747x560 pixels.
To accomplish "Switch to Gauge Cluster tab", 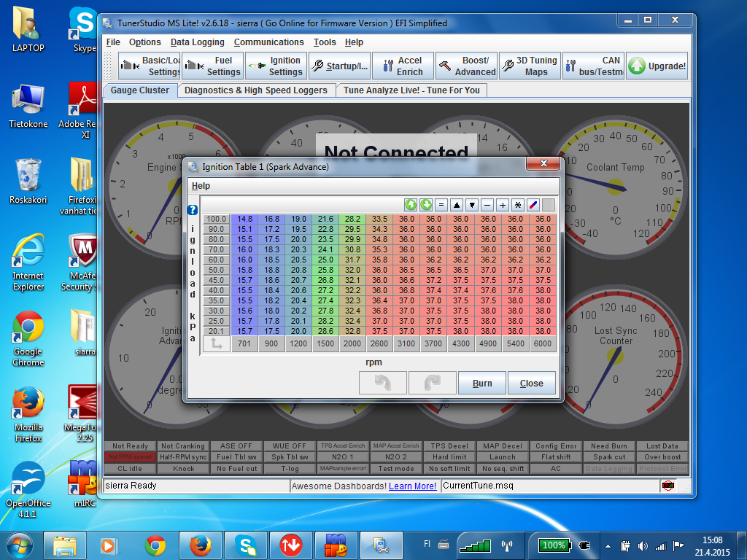I will pyautogui.click(x=139, y=90).
